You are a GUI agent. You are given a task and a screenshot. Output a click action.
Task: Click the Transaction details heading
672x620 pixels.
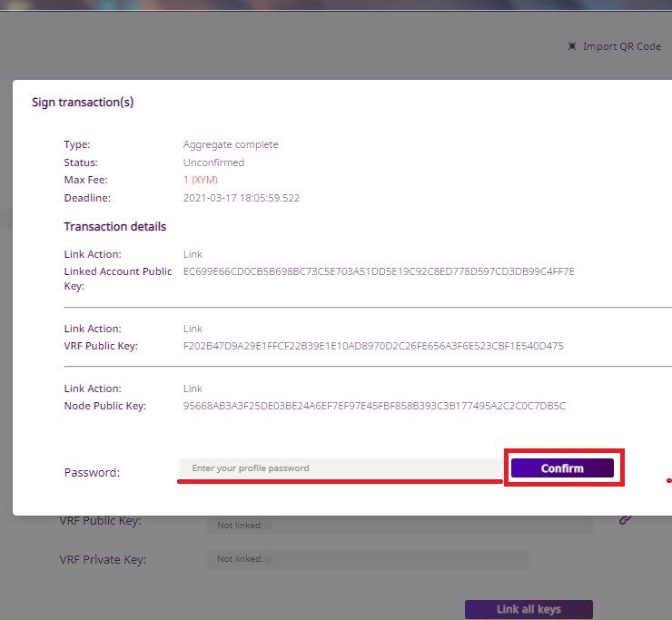tap(114, 226)
